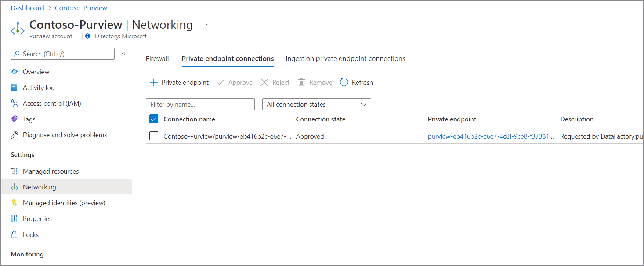Click the Approve button label

click(240, 82)
